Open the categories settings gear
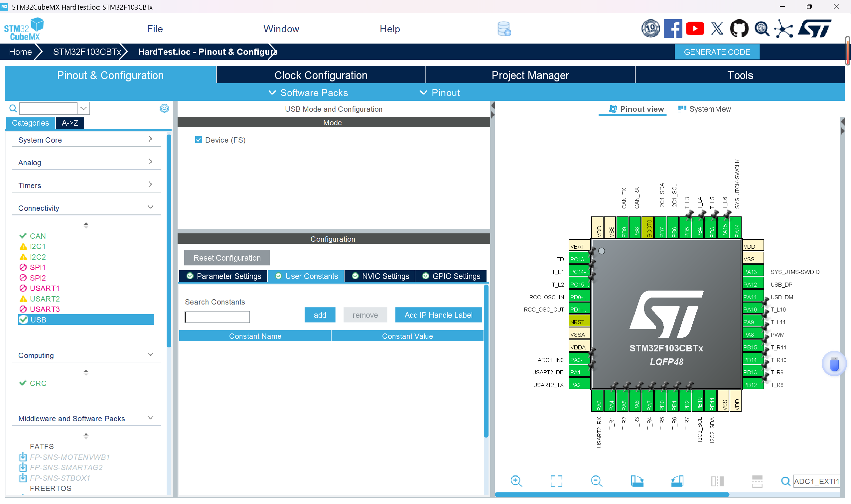This screenshot has width=851, height=504. point(164,108)
